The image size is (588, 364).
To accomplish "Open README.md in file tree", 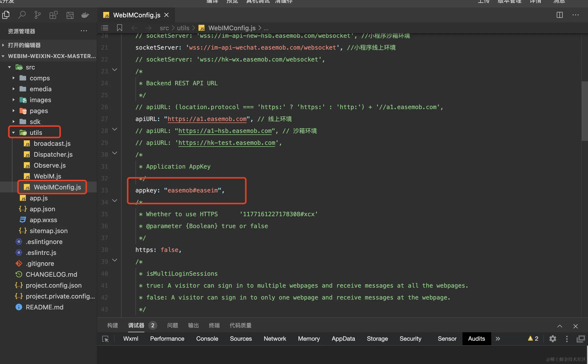I will click(44, 307).
